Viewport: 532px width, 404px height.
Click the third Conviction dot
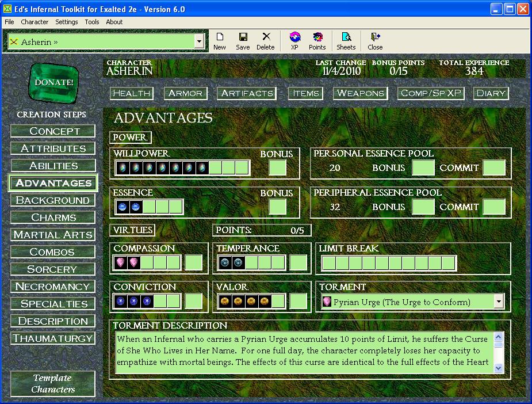(x=147, y=301)
